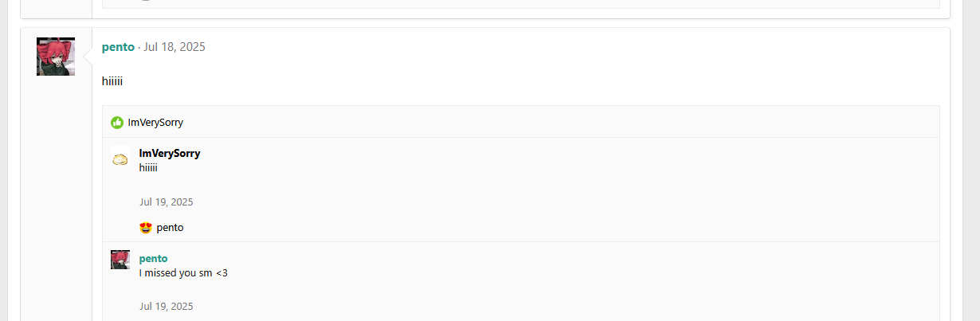
Task: Click the blank area right of ImVerySorry like
Action: [x=558, y=123]
